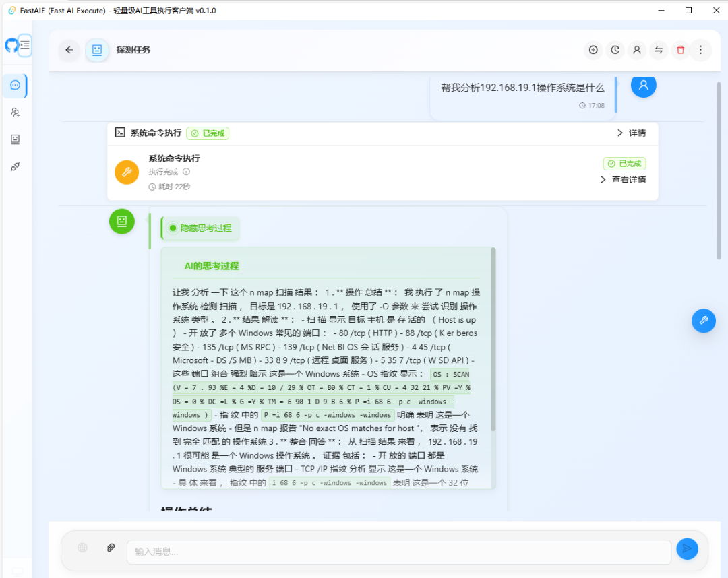Open the AI assistant sidebar icon
This screenshot has width=728, height=578.
pyautogui.click(x=16, y=139)
